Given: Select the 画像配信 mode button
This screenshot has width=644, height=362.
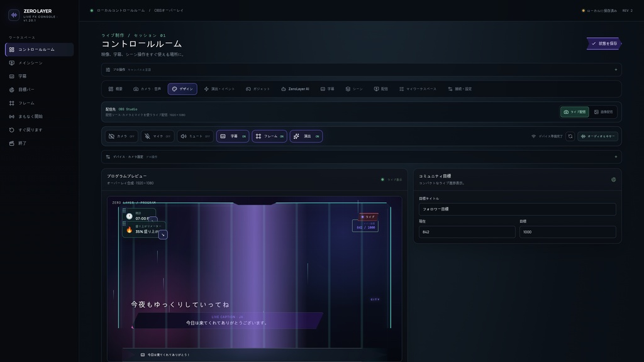Looking at the screenshot, I should 603,112.
